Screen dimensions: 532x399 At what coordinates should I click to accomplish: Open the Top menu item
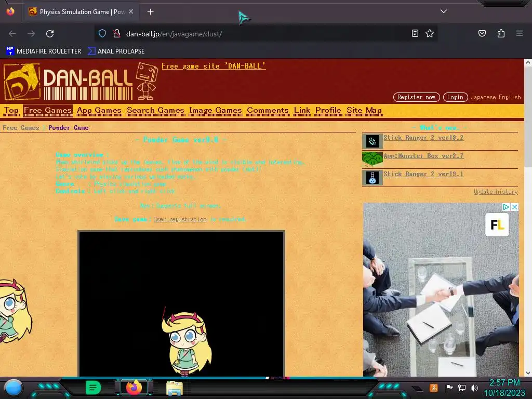tap(11, 110)
